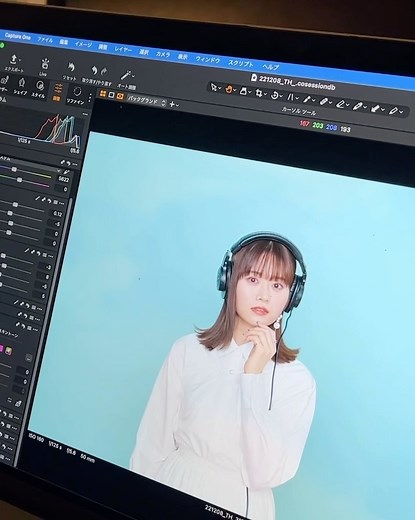Switch to the リファイン tool tab
The height and width of the screenshot is (520, 415).
pyautogui.click(x=77, y=95)
